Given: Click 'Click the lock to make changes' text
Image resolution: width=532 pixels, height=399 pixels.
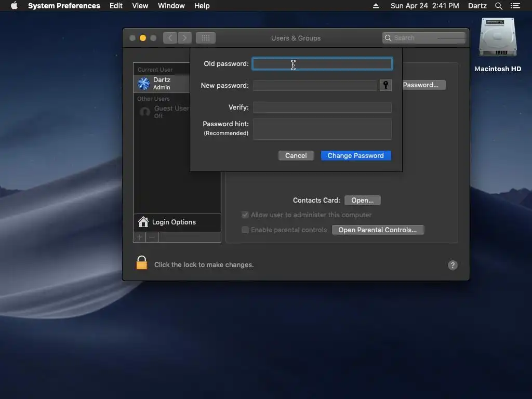Looking at the screenshot, I should pyautogui.click(x=204, y=264).
